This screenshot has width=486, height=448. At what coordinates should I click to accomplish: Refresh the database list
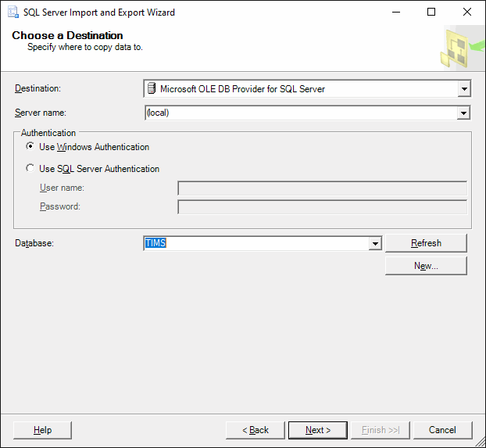pyautogui.click(x=426, y=243)
